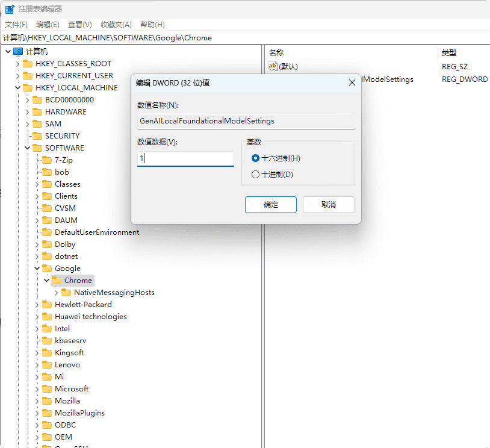Collapse the SOFTWARE node
This screenshot has height=448, width=490.
(x=28, y=148)
